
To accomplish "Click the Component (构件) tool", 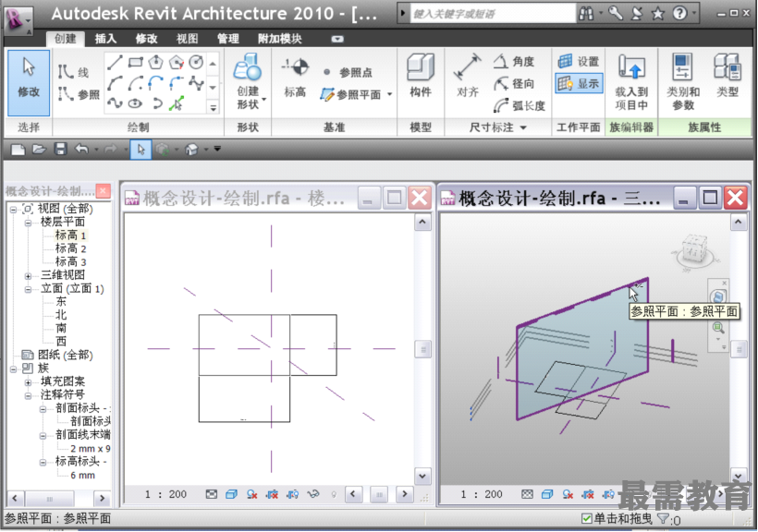I will pyautogui.click(x=421, y=76).
